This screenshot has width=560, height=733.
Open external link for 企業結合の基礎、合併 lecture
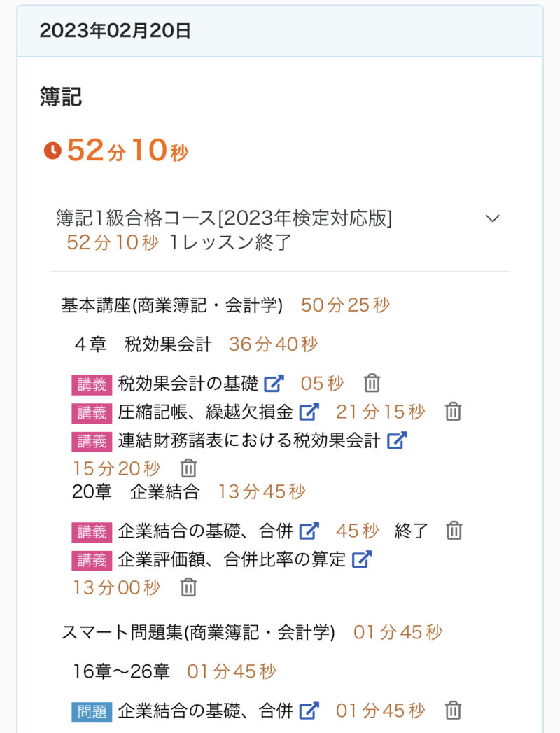coord(309,531)
